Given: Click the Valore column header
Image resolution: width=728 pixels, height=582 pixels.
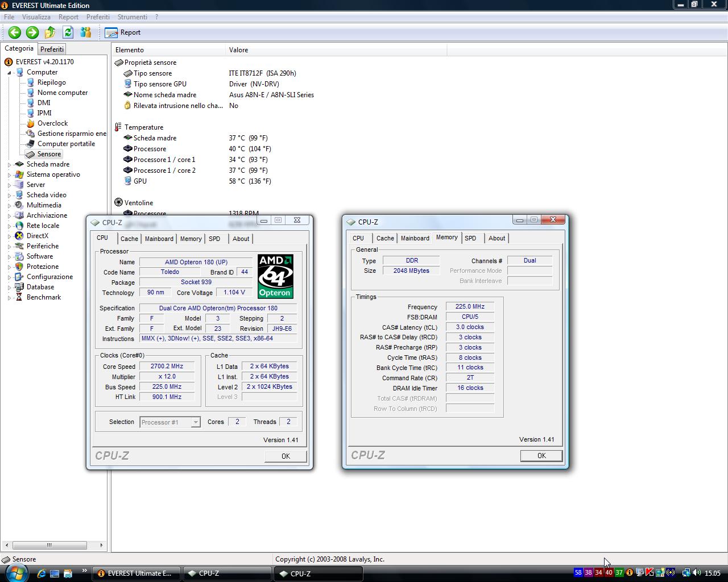Looking at the screenshot, I should (336, 50).
